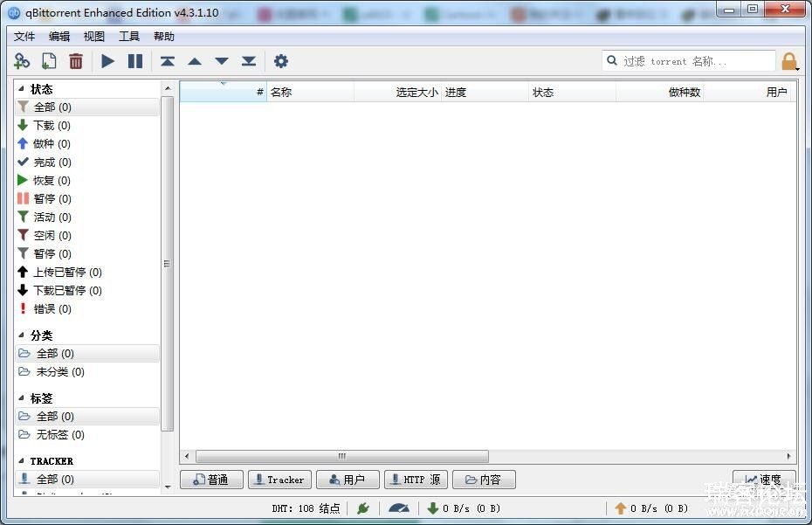Select 暂停 (0) filter with gray funnel icon
The height and width of the screenshot is (525, 812).
point(87,253)
